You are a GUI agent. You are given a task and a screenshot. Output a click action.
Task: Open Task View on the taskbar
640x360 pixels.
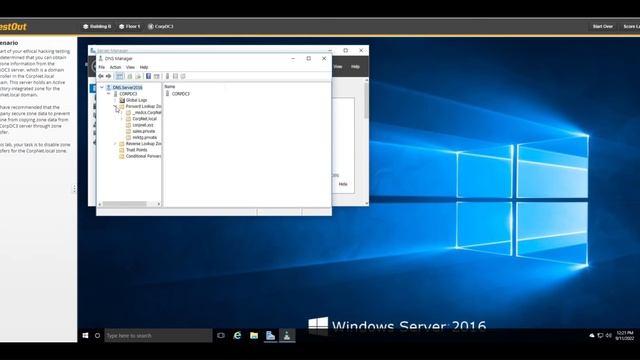click(221, 336)
